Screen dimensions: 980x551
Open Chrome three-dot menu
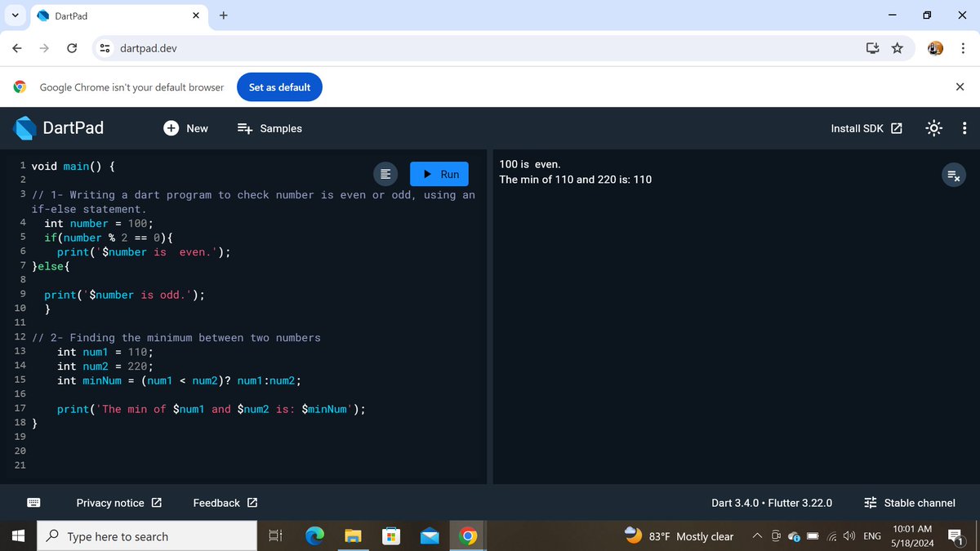(964, 48)
